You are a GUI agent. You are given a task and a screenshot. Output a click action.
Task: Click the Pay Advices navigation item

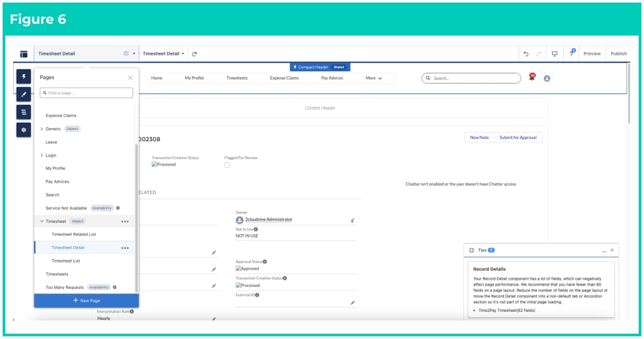[x=332, y=78]
